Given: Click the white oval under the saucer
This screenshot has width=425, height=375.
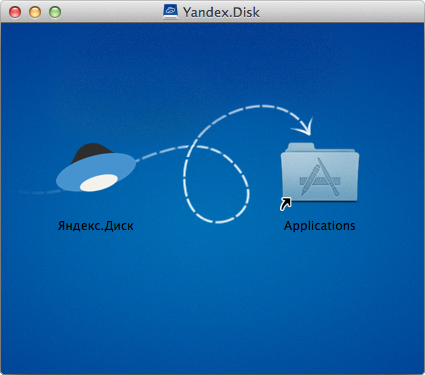Looking at the screenshot, I should click(x=99, y=183).
